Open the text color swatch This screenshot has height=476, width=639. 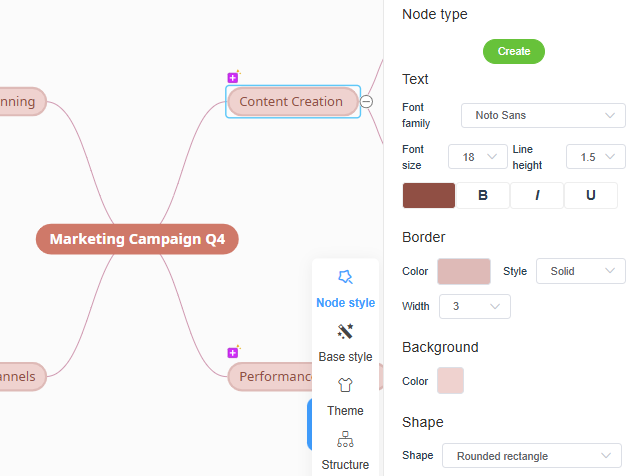429,196
